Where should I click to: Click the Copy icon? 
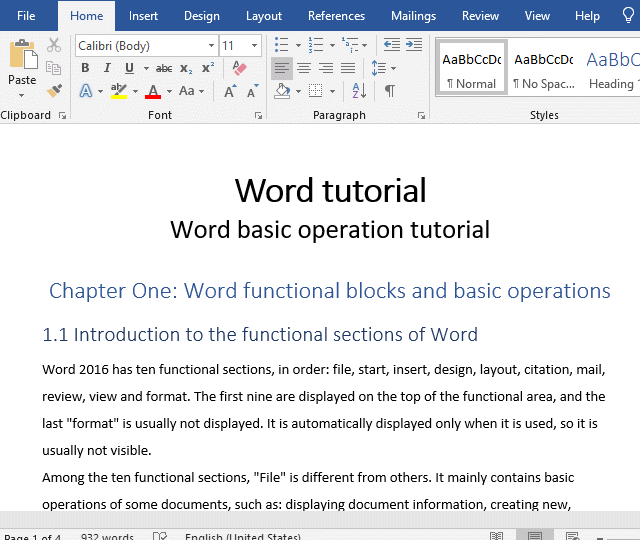(x=53, y=68)
